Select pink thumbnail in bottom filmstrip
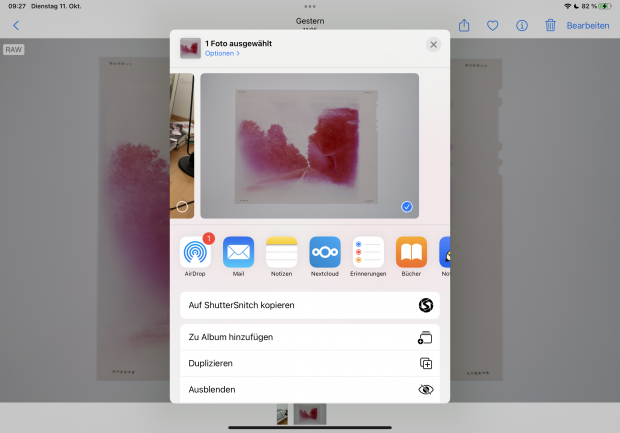The image size is (620, 433). point(310,413)
